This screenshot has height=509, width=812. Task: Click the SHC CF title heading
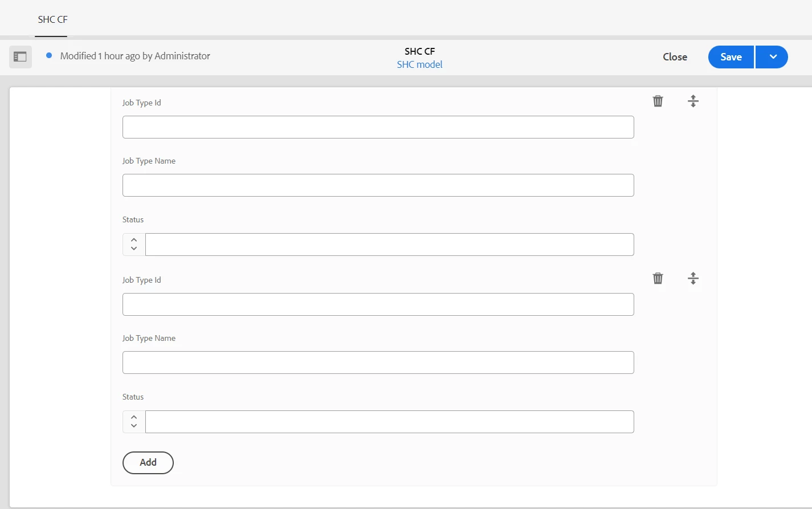[x=420, y=51]
